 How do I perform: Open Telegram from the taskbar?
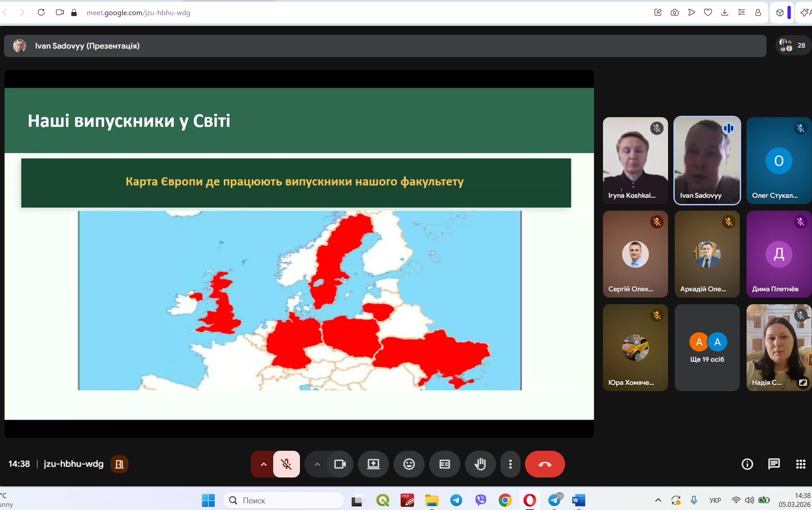[456, 500]
